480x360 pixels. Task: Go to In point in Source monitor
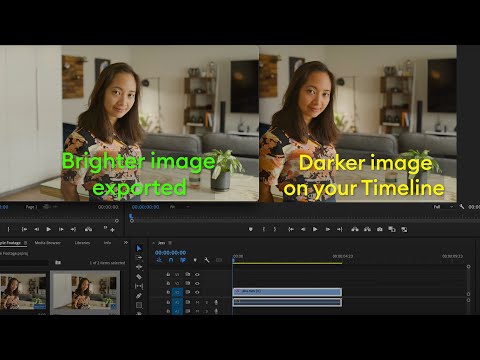(24, 229)
